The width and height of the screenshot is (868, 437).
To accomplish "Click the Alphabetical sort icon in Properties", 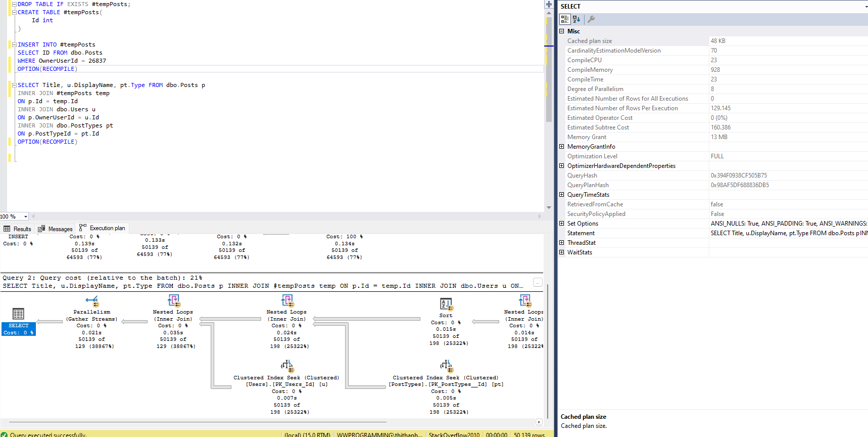I will (x=576, y=19).
